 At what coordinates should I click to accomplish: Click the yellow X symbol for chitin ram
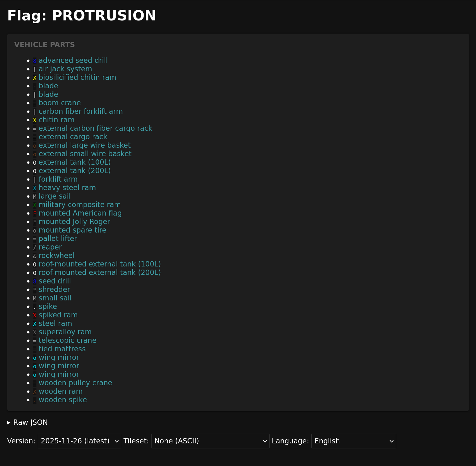click(35, 120)
